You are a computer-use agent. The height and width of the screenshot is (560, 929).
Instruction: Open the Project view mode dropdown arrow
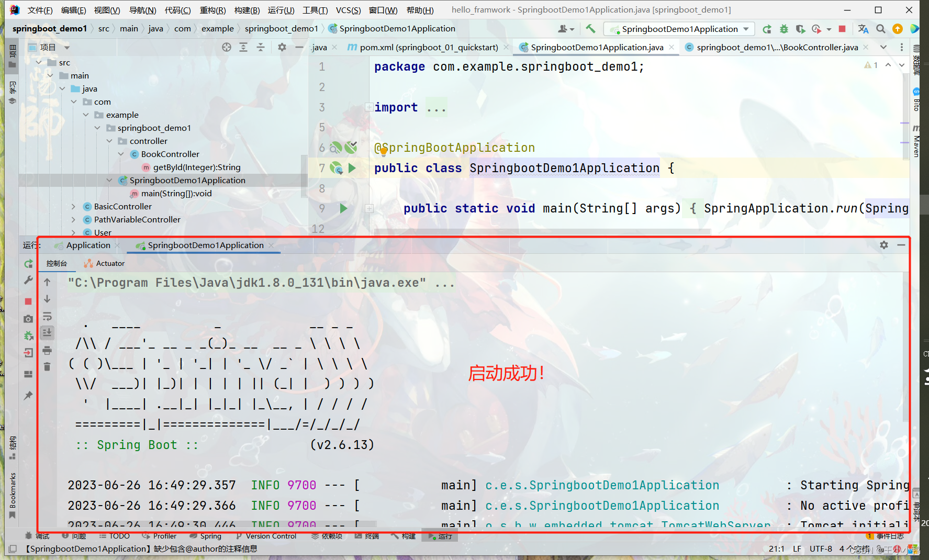67,48
